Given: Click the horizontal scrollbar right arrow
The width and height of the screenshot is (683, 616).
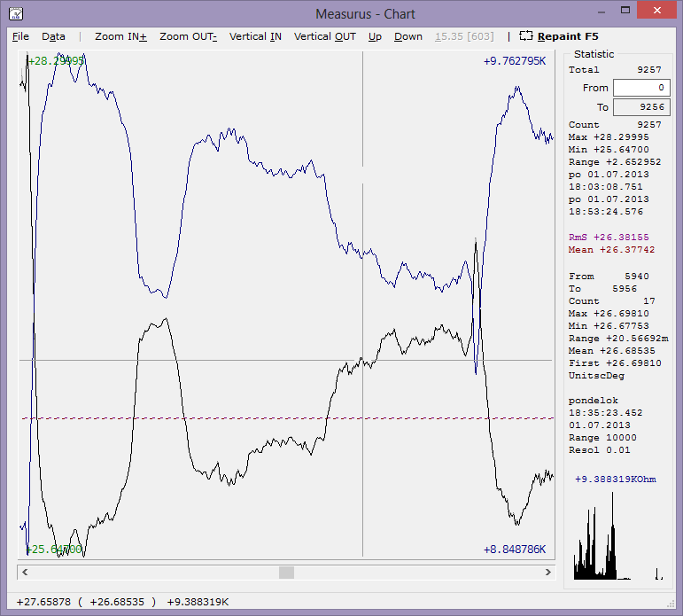Looking at the screenshot, I should [548, 572].
